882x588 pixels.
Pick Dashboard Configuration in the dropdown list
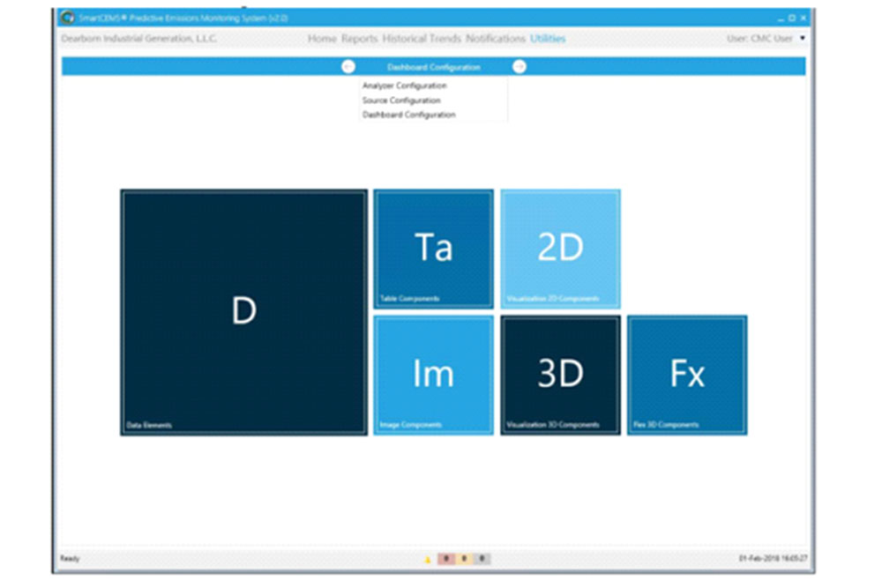408,115
